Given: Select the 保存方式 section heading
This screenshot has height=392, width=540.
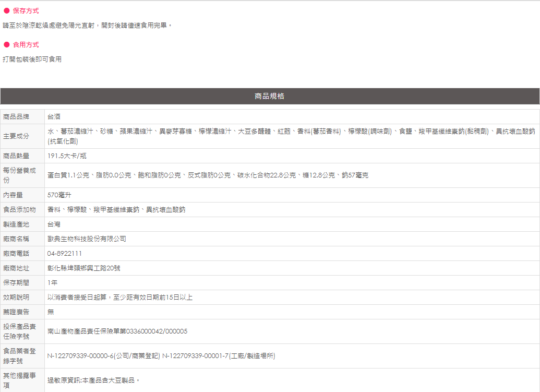Looking at the screenshot, I should tap(26, 11).
